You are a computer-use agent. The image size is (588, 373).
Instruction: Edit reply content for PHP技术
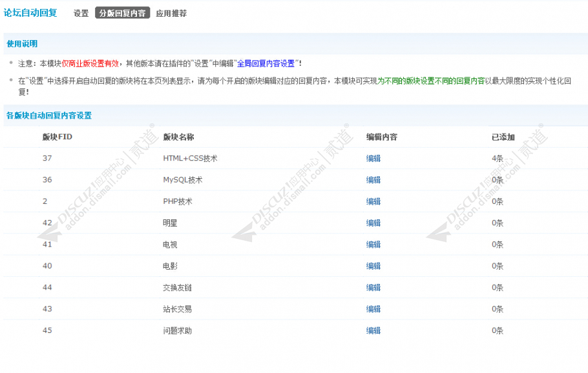373,201
